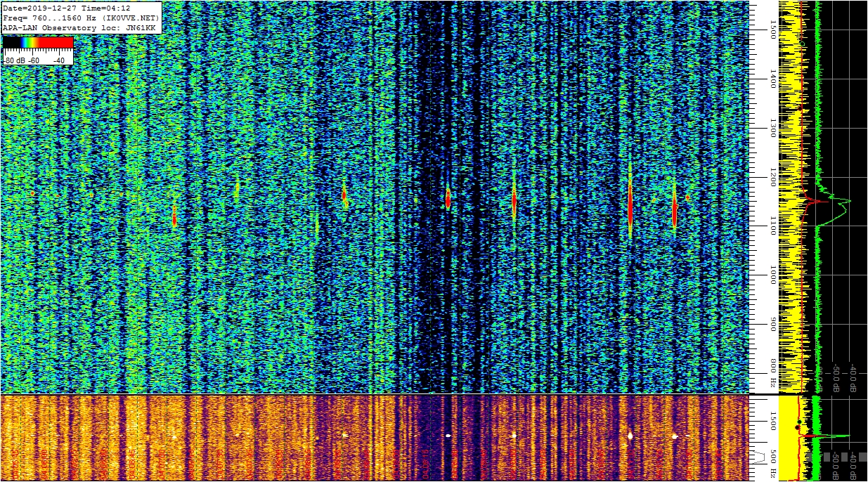
Task: Click the APA-LAN Observatory loc: JN61KK line
Action: click(x=79, y=27)
